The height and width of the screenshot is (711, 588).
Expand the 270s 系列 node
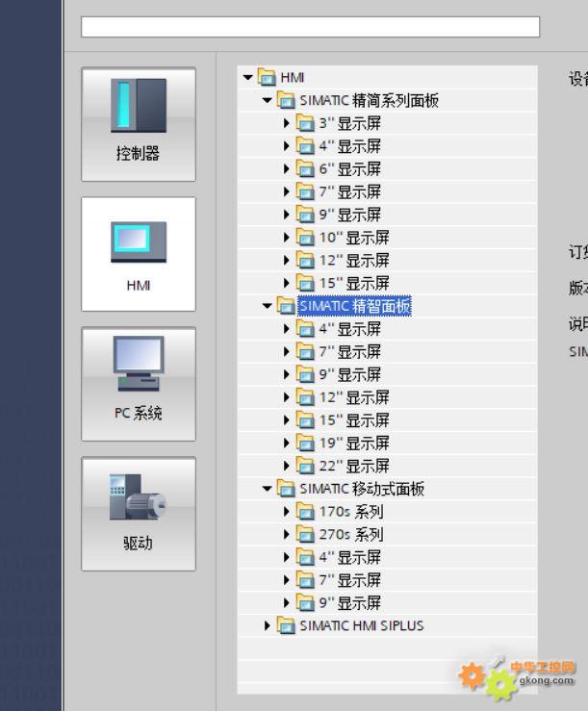[286, 534]
